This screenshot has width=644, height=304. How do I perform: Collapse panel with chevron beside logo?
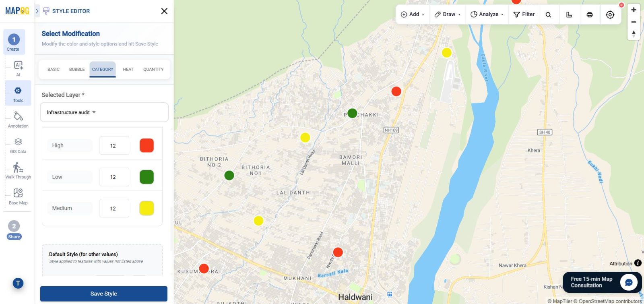(x=37, y=11)
